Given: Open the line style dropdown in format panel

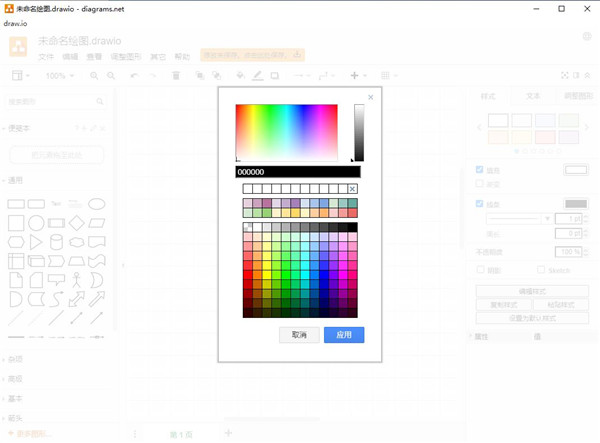Looking at the screenshot, I should point(518,218).
